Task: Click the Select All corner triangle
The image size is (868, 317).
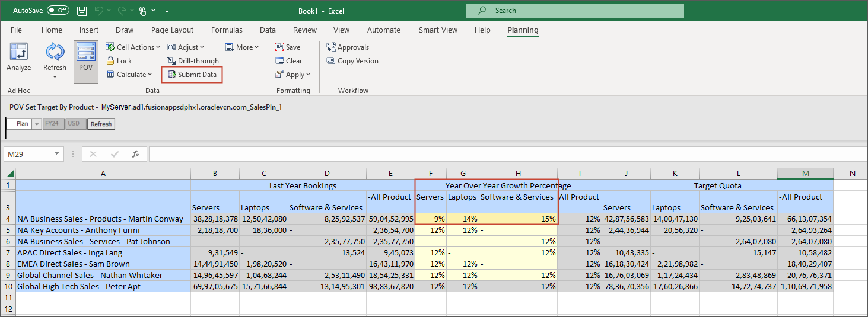Action: point(9,174)
